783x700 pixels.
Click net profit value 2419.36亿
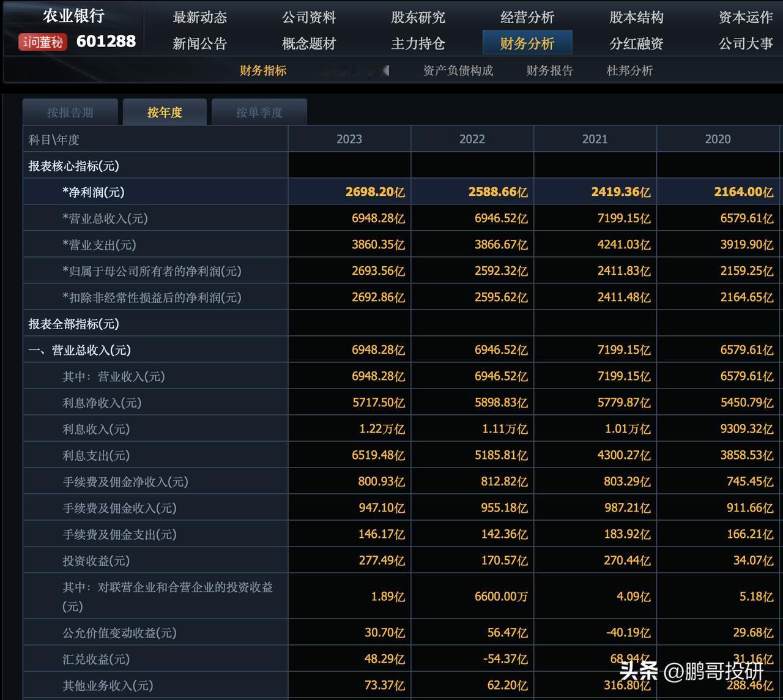coord(621,192)
